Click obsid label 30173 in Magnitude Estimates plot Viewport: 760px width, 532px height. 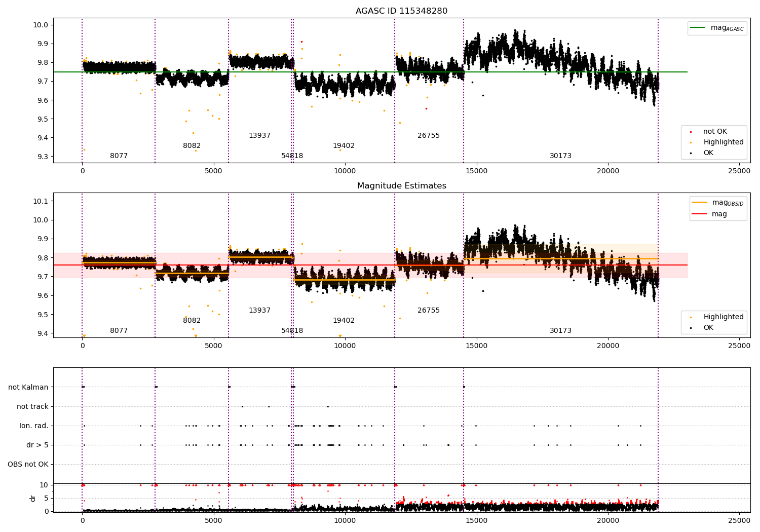[x=560, y=331]
